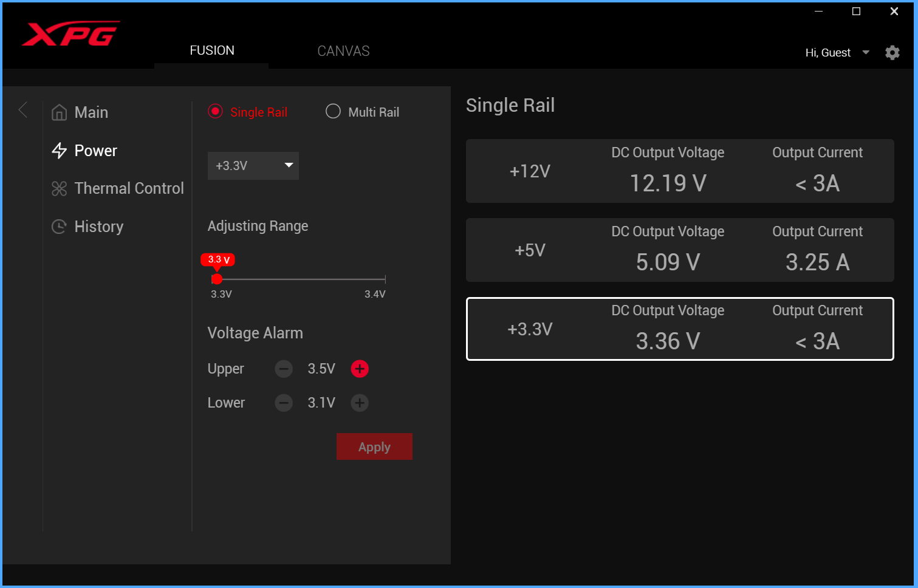Screen dimensions: 918x588
Task: Decrease Upper voltage alarm with minus
Action: (x=284, y=369)
